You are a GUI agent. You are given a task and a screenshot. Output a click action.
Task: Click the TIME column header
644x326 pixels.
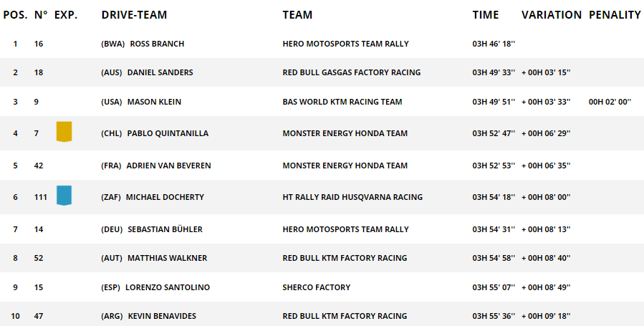486,15
